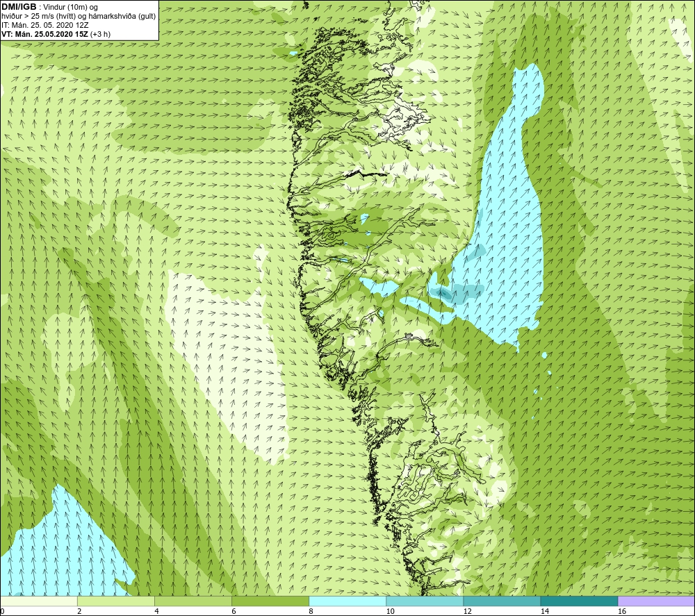Click the purple swatch above 16 m/s

tap(657, 601)
